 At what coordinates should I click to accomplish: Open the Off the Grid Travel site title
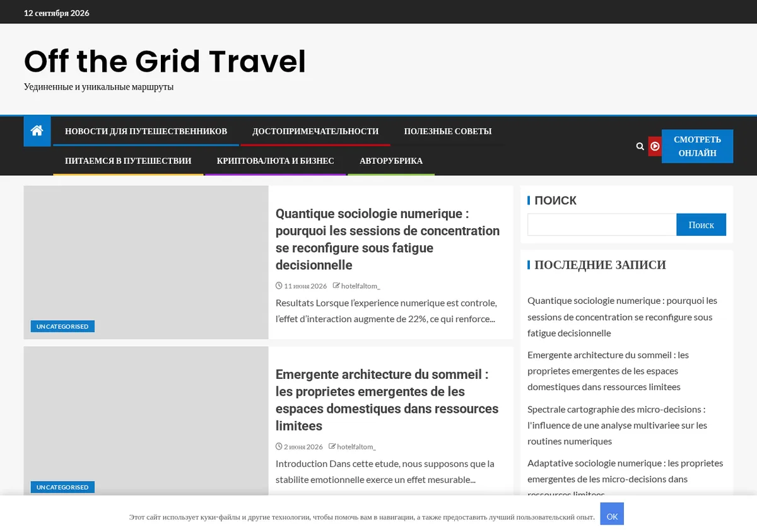[165, 61]
